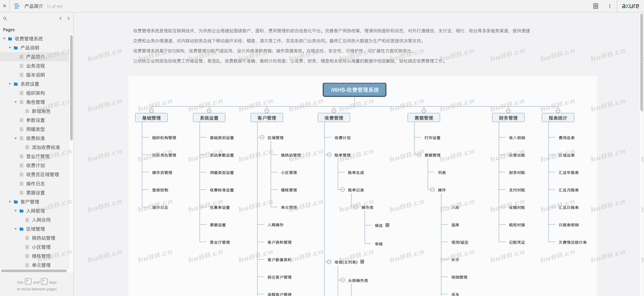Collapse the 区域管理 node circle in diagram
The width and height of the screenshot is (644, 296).
[262, 137]
